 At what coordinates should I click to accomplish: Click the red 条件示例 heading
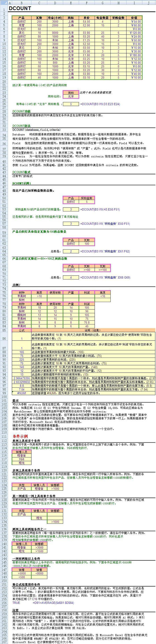click(20, 436)
